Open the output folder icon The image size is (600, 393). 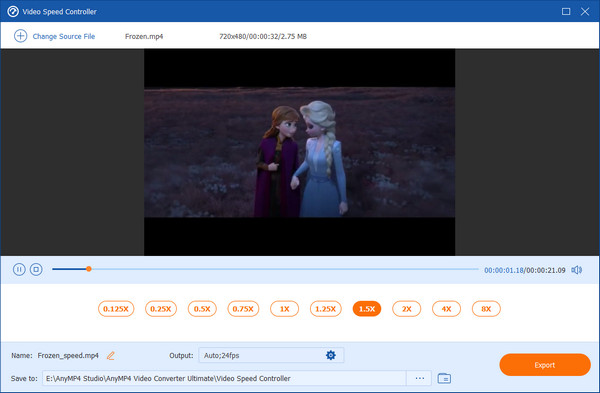pos(444,378)
